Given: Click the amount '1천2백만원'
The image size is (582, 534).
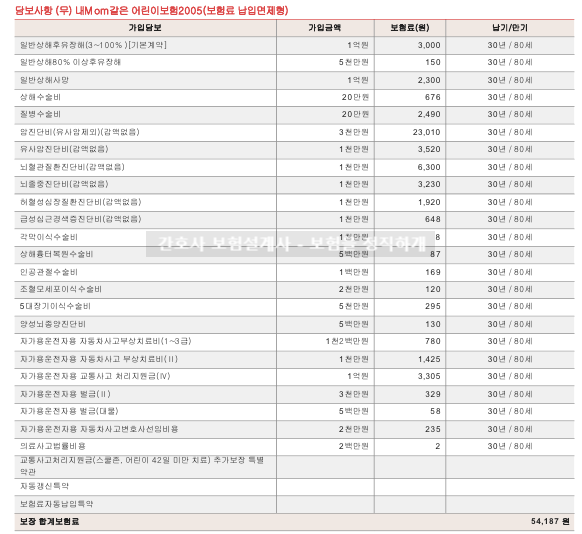Looking at the screenshot, I should coord(347,341).
